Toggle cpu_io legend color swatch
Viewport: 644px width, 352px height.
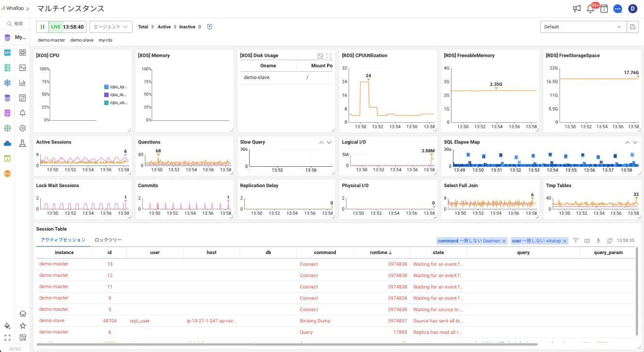tap(107, 95)
